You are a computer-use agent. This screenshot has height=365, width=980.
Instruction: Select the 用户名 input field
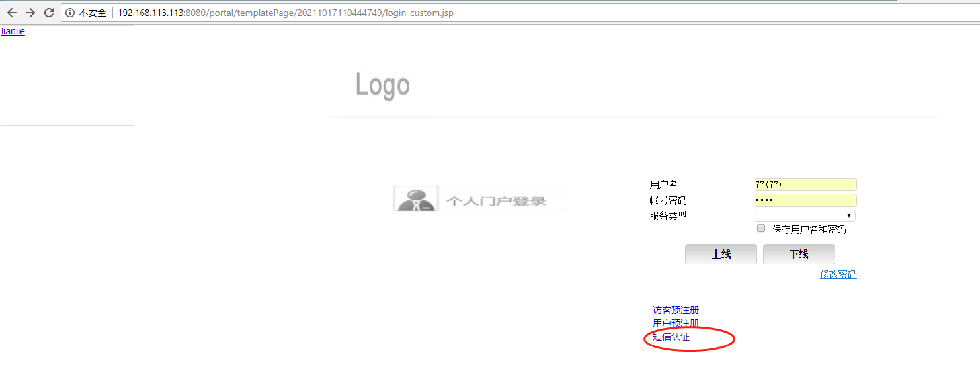click(805, 184)
